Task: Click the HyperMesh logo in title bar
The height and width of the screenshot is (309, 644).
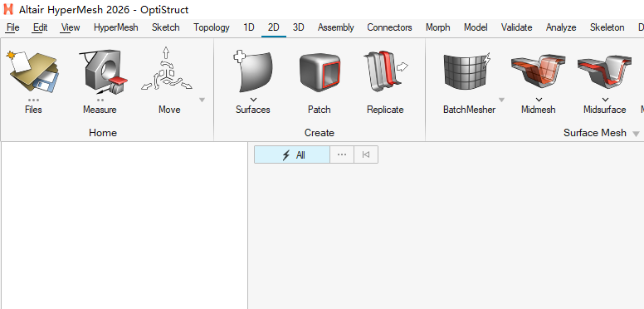Action: click(7, 9)
